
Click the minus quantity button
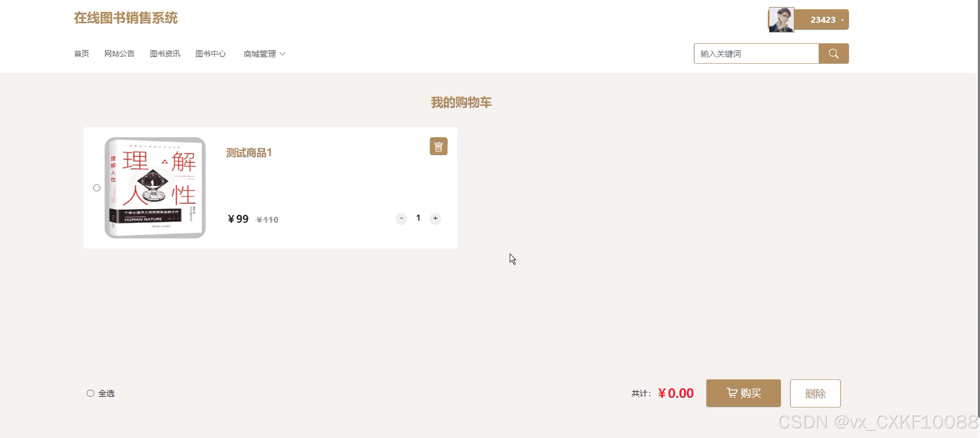tap(401, 218)
